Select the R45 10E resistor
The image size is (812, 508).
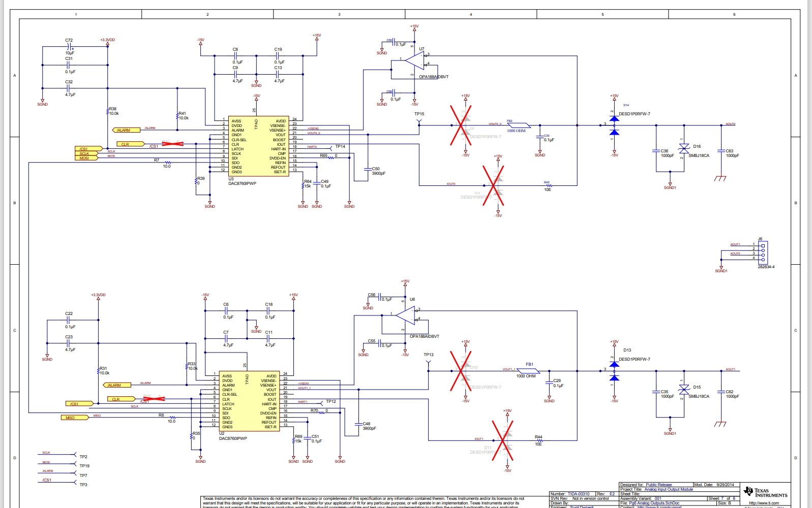point(548,186)
